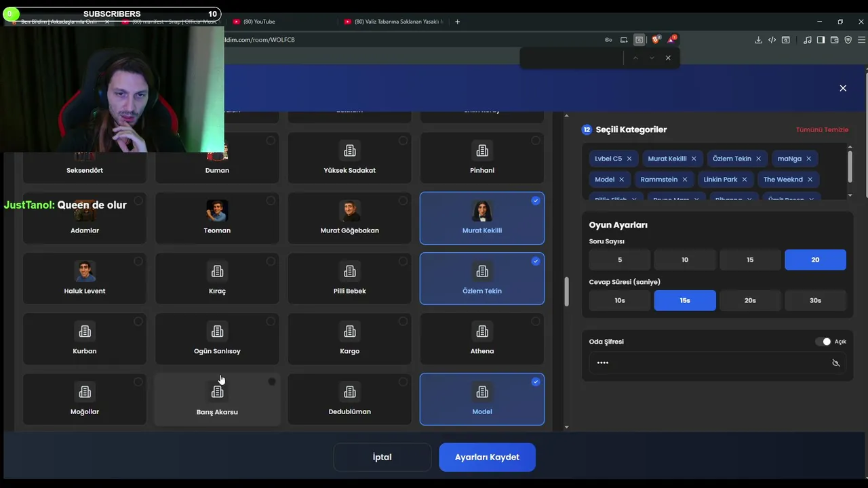
Task: Open the developer tools code icon
Action: point(772,40)
